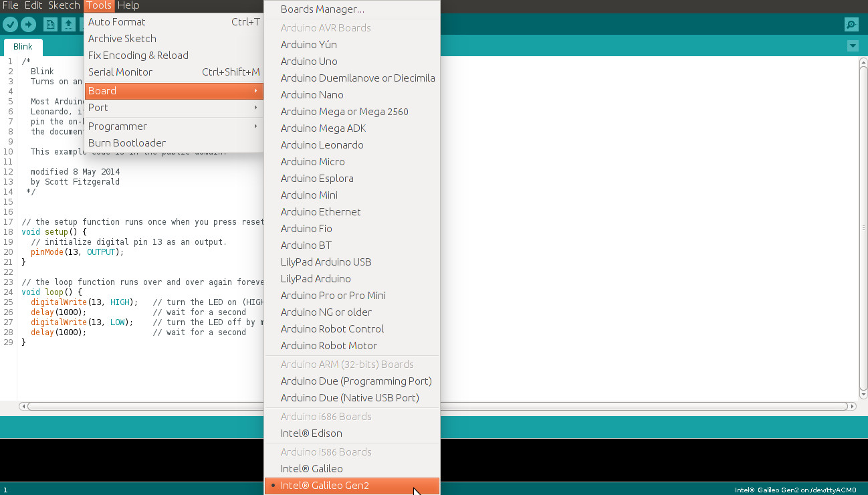The image size is (868, 495).
Task: Pick Arduino Leonardo as the board
Action: tap(322, 145)
